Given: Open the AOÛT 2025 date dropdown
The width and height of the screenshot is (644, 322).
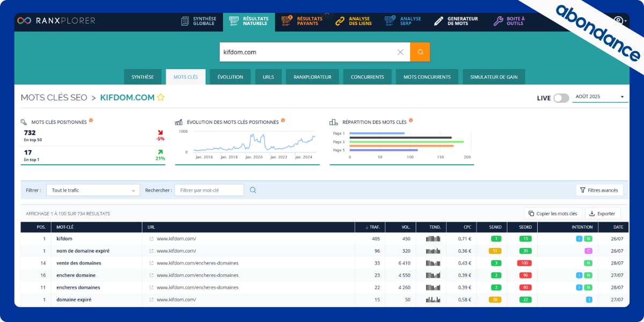Looking at the screenshot, I should coord(599,97).
